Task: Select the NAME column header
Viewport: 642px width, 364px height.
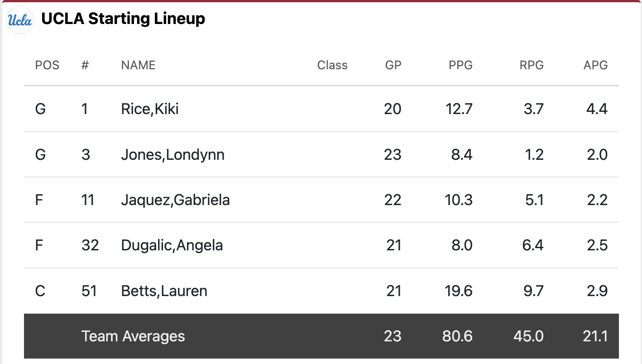Action: point(138,65)
